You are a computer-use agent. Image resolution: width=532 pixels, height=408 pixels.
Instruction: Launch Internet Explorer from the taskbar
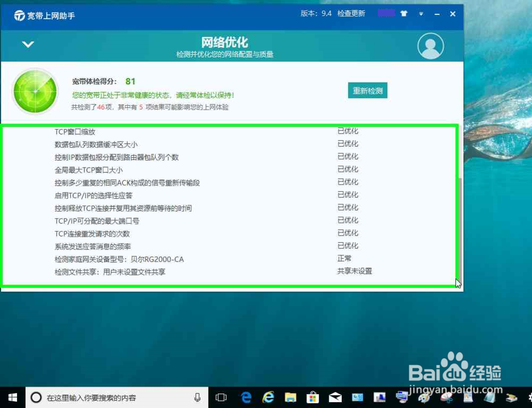(268, 397)
